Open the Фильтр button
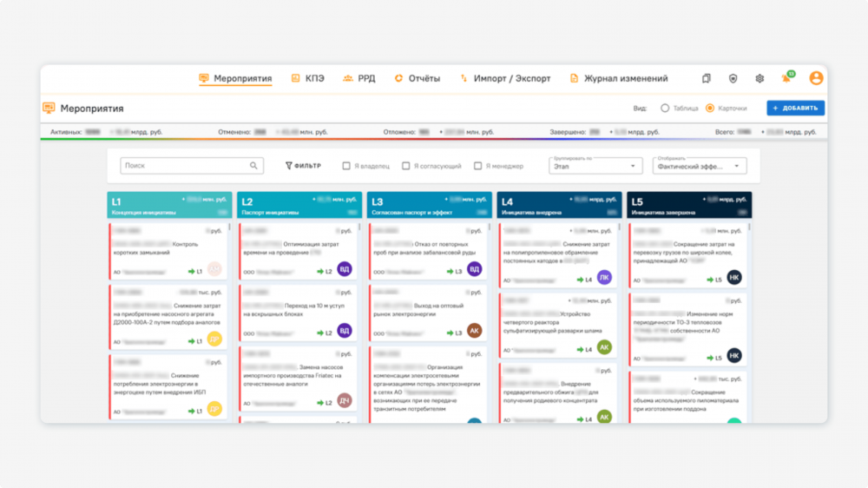The image size is (868, 488). point(303,166)
